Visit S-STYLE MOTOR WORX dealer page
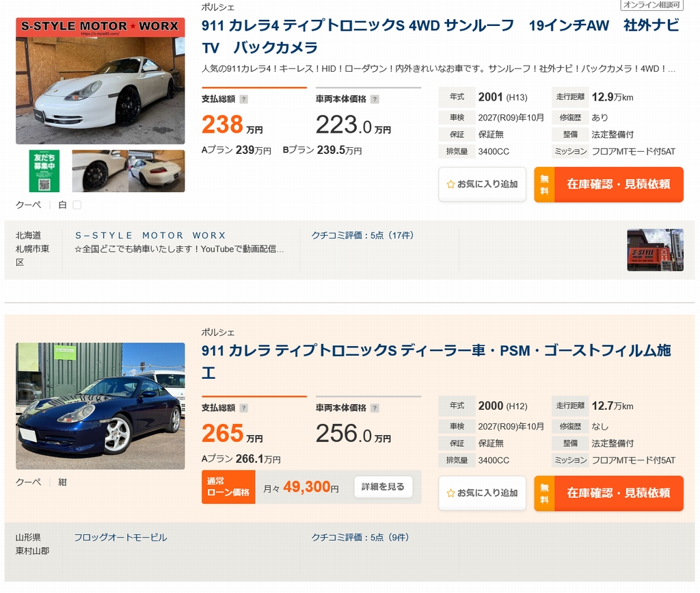The image size is (700, 593). tap(150, 235)
